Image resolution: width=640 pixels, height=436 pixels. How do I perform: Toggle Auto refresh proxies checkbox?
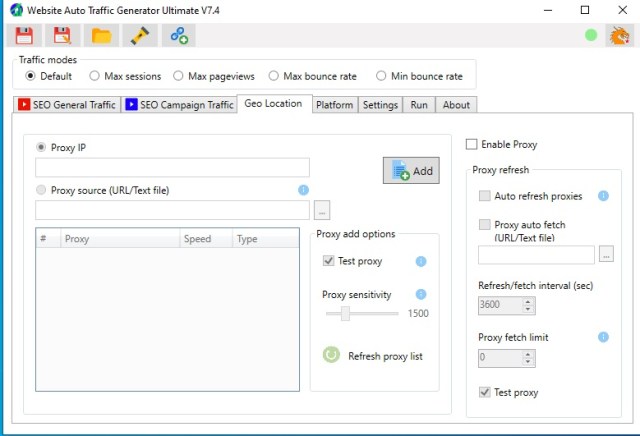[484, 196]
